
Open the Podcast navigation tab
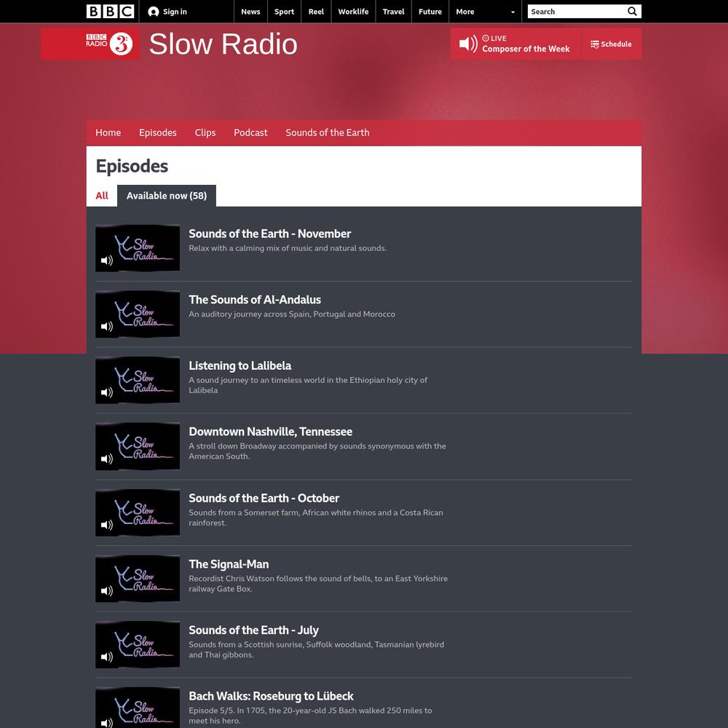[x=250, y=132]
